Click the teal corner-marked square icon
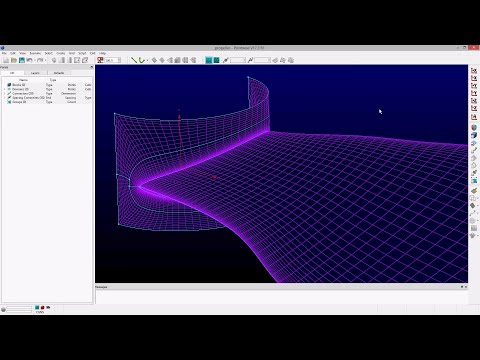The image size is (480, 360). point(474,180)
